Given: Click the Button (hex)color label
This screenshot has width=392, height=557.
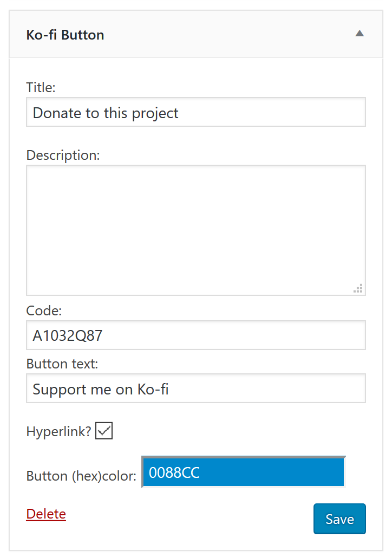Looking at the screenshot, I should pyautogui.click(x=81, y=476).
